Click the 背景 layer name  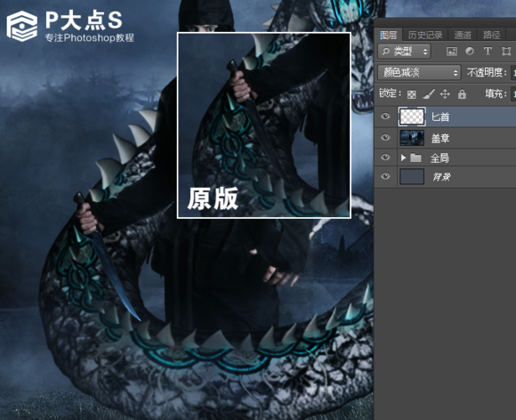coord(441,177)
